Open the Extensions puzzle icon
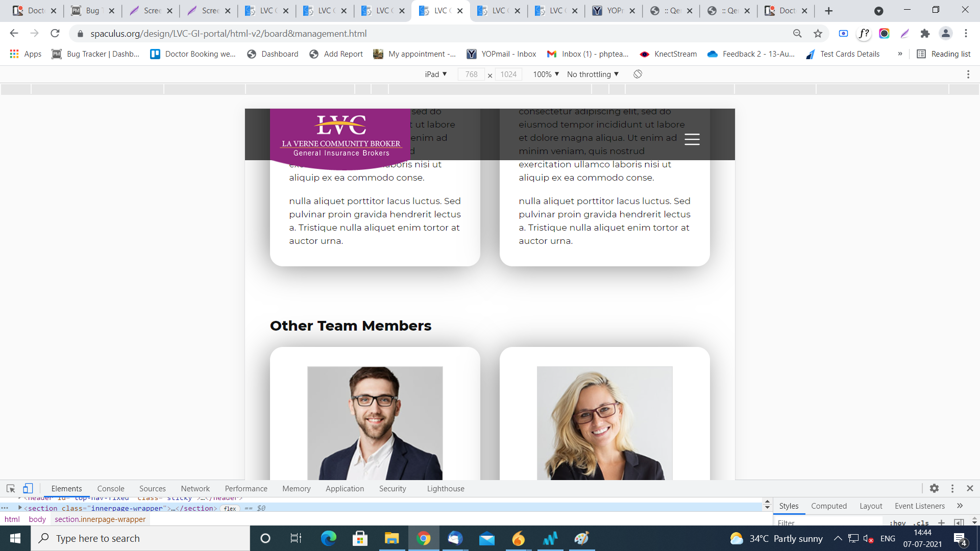 pos(925,34)
